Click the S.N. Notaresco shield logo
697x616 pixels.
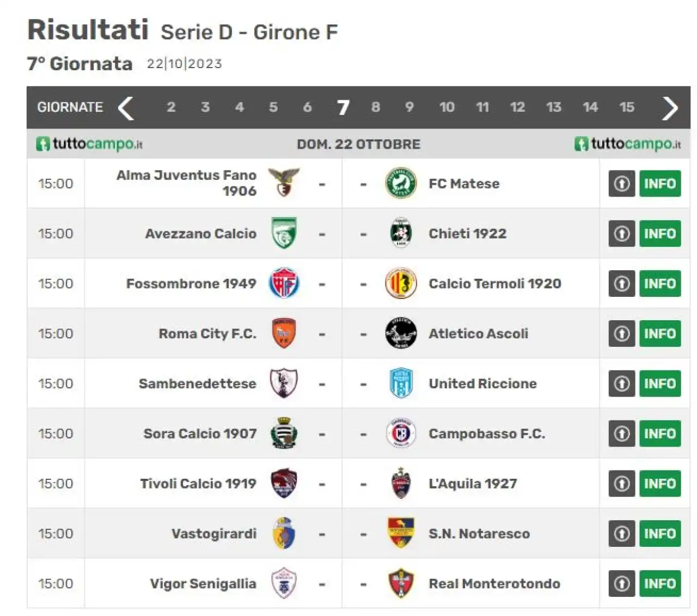401,533
